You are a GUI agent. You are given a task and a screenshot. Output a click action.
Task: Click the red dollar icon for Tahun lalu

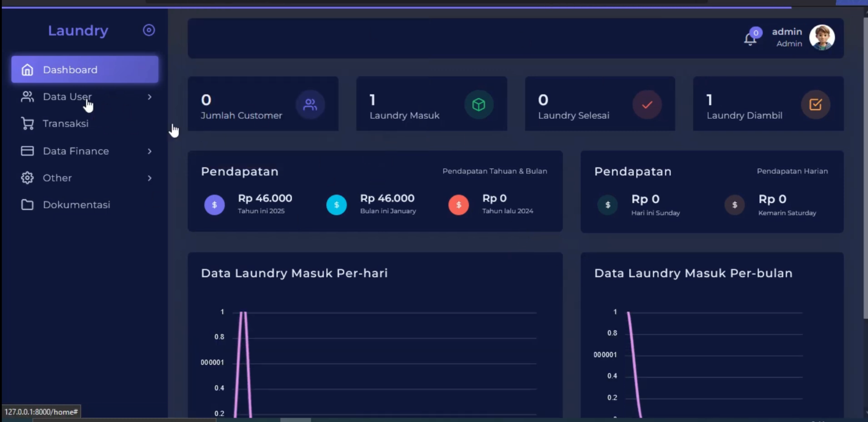pyautogui.click(x=459, y=205)
